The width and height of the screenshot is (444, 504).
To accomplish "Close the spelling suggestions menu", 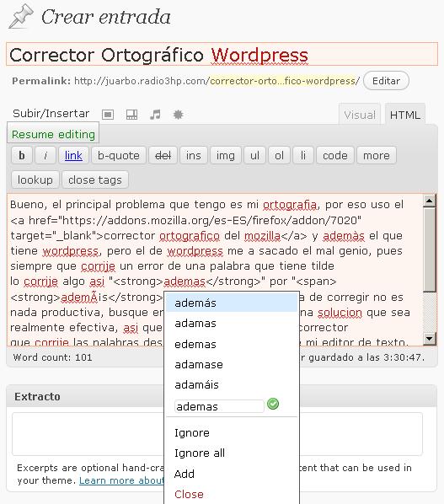I will (x=232, y=495).
